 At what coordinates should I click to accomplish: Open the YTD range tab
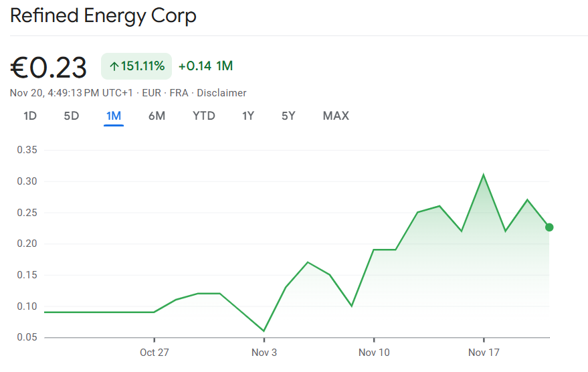coord(204,116)
